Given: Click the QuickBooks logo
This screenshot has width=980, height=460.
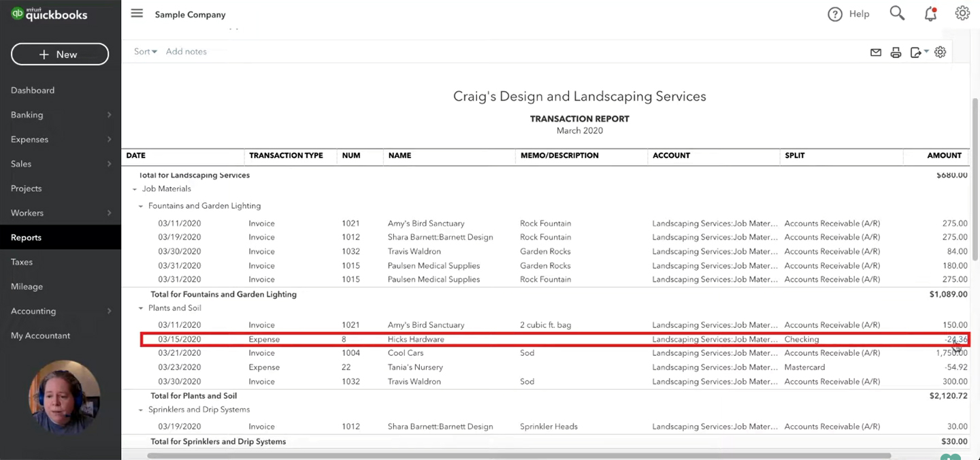Looking at the screenshot, I should [50, 14].
